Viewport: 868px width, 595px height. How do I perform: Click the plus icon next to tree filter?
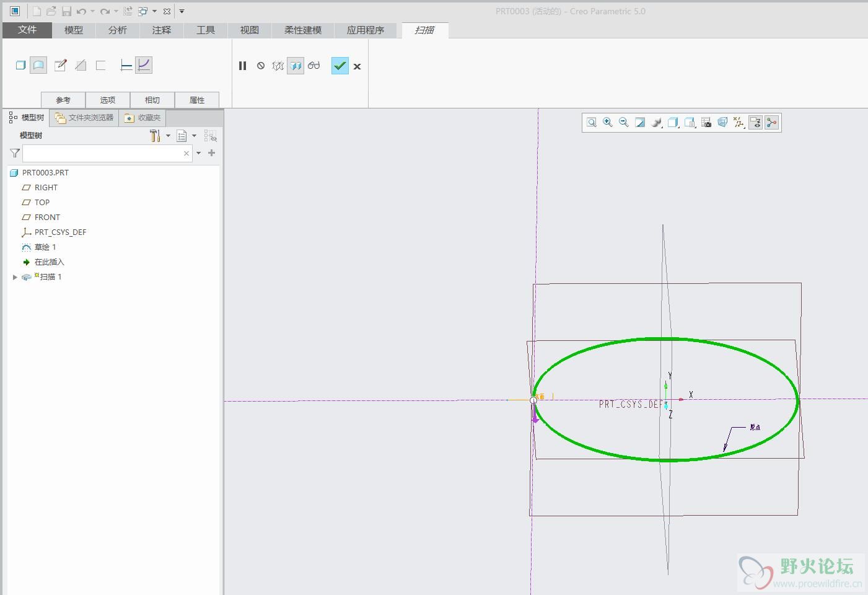click(x=211, y=152)
